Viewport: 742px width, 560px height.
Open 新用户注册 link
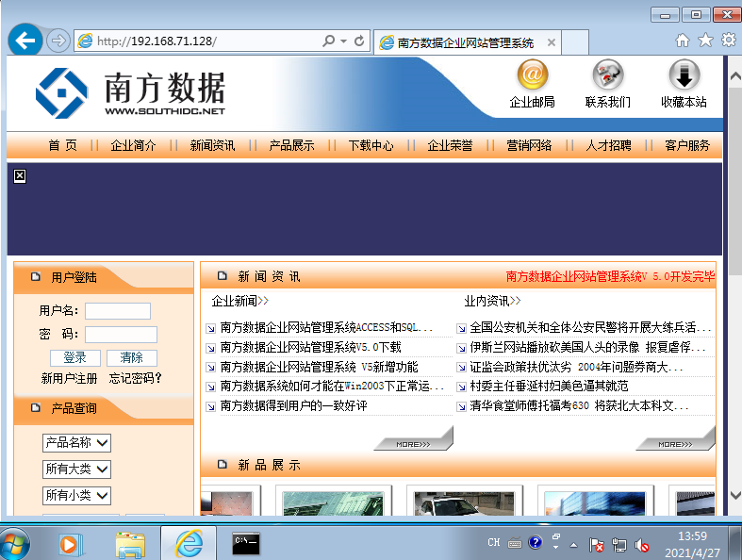[x=69, y=378]
